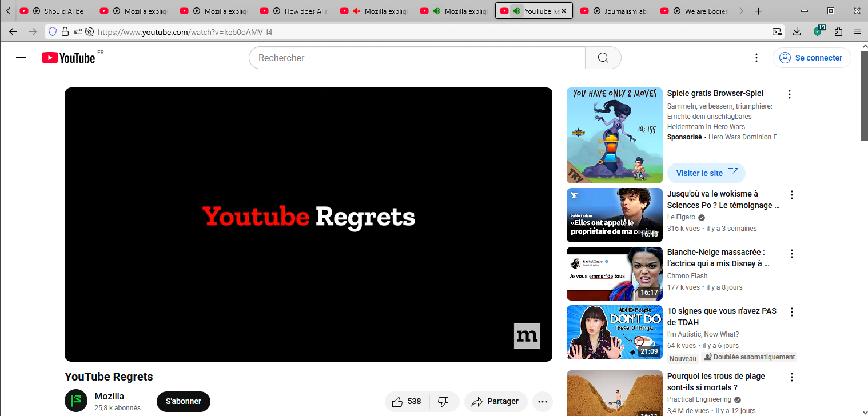Open the Blanche-Neige thumbnail 16:17

coord(615,274)
